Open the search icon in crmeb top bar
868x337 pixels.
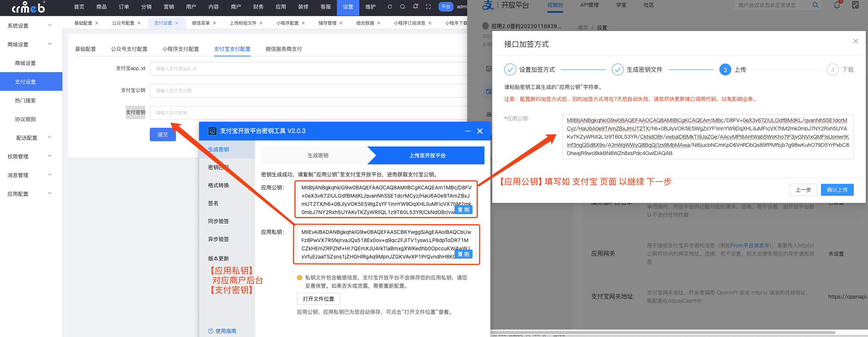click(x=402, y=7)
